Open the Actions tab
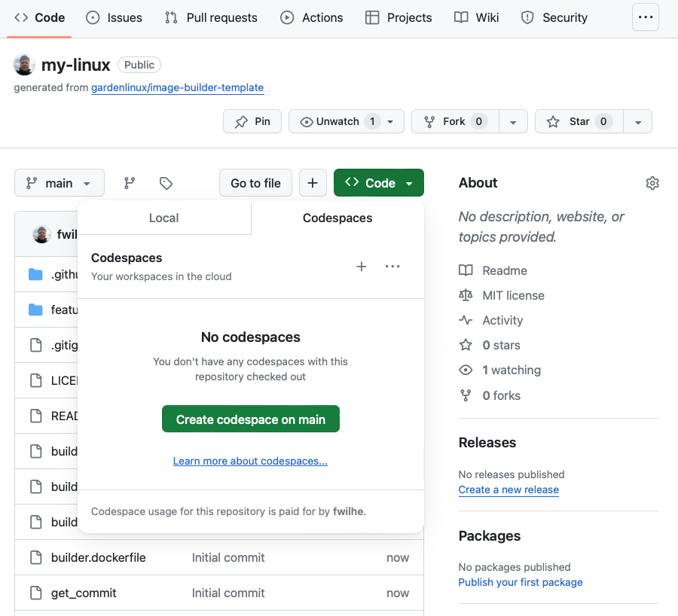The height and width of the screenshot is (616, 678). (x=312, y=18)
